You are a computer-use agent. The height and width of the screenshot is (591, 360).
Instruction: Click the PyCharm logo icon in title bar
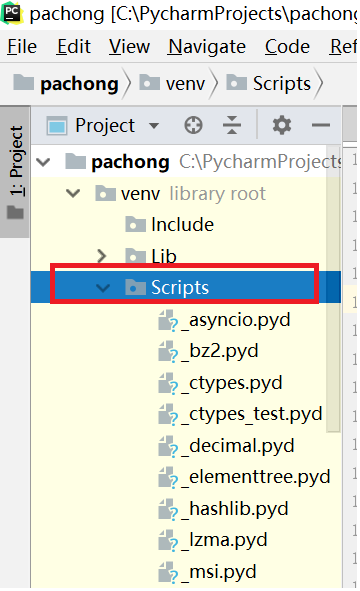[x=12, y=13]
